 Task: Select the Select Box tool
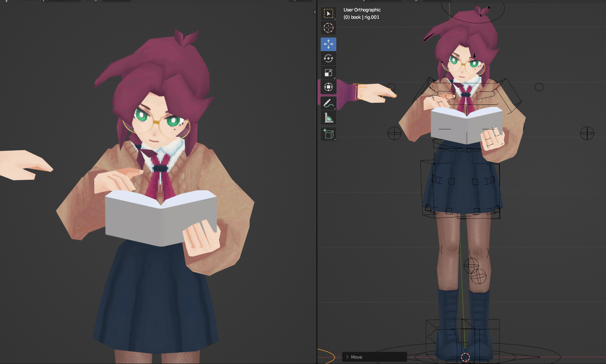coord(329,13)
